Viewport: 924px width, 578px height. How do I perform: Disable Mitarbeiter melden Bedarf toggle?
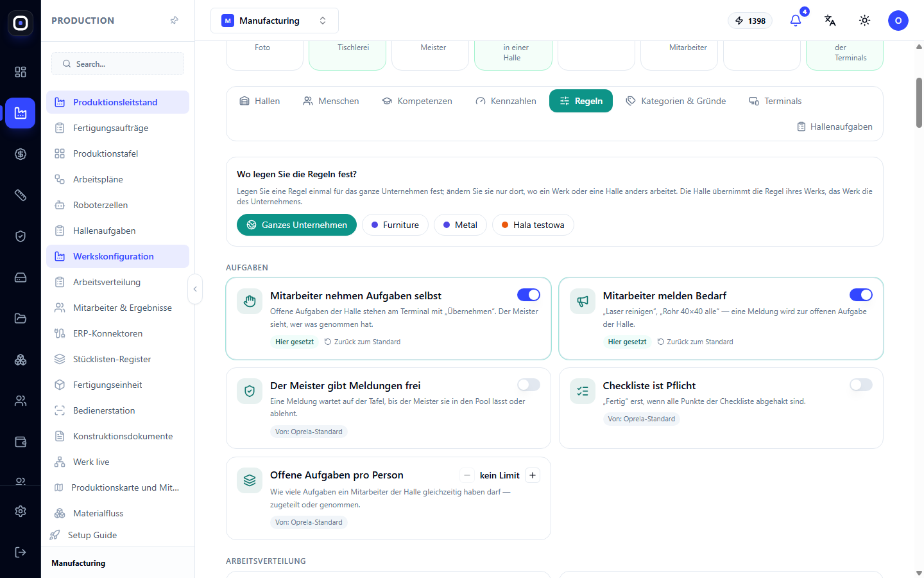861,295
